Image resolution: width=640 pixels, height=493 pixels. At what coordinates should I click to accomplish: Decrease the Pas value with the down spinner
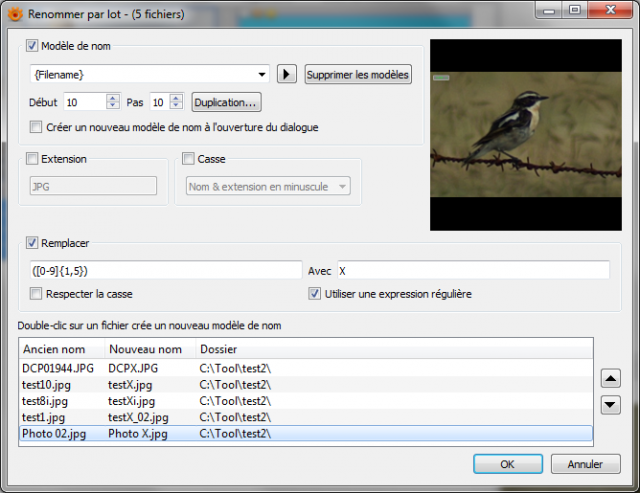[x=176, y=105]
